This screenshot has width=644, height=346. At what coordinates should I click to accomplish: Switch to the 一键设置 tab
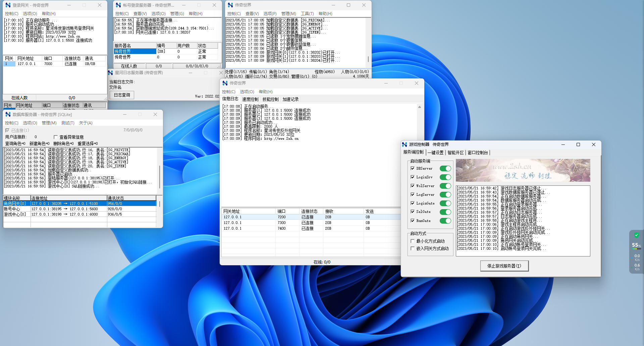coord(435,153)
